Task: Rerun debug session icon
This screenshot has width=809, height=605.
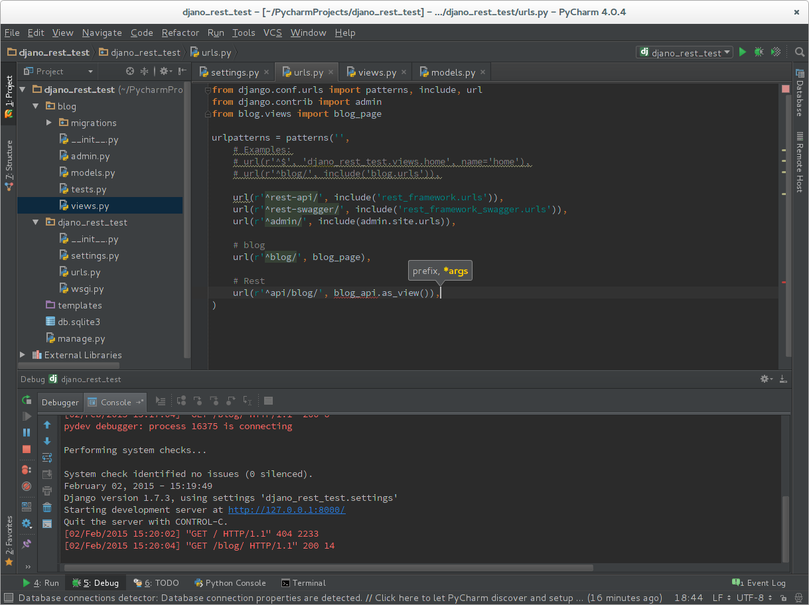Action: click(27, 400)
